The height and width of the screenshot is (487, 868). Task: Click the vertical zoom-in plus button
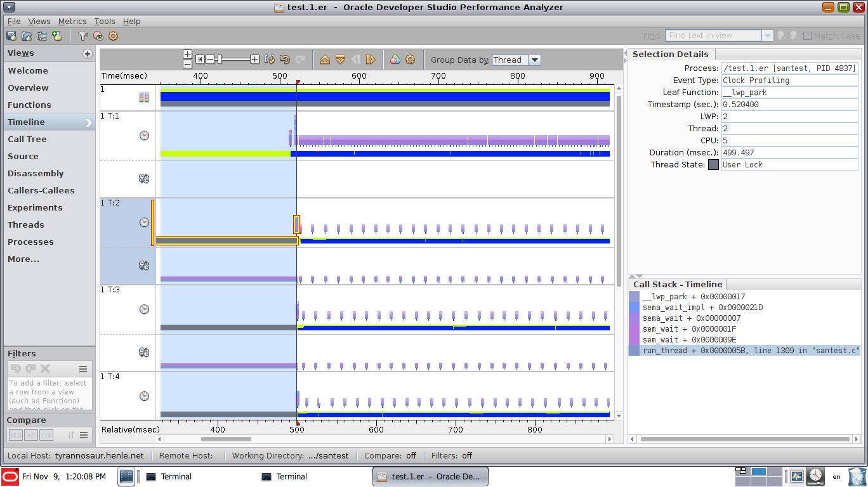point(187,55)
